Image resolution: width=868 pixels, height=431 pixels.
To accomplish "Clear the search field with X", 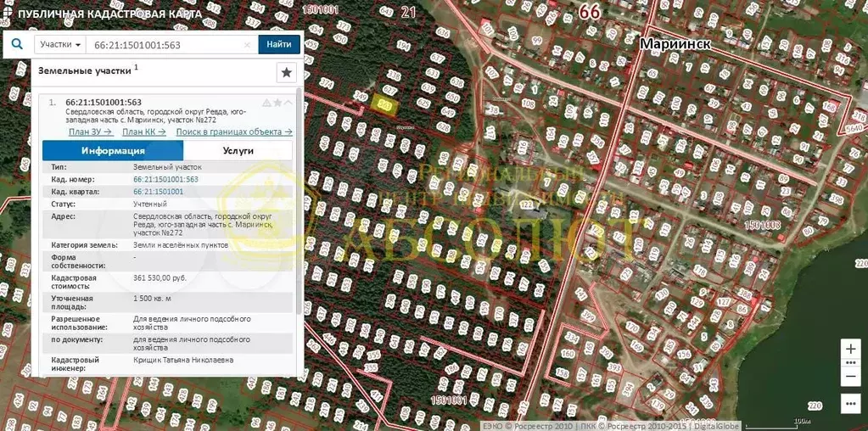I will [248, 45].
